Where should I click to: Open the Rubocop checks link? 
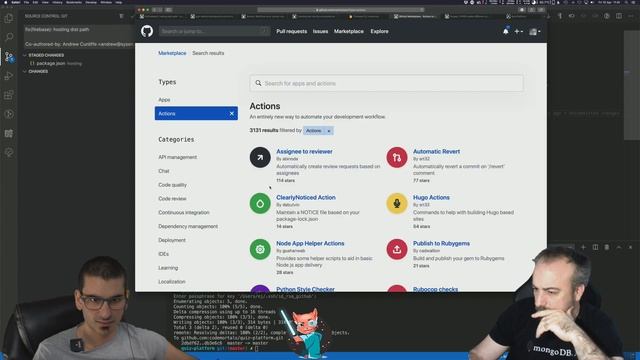click(x=435, y=289)
